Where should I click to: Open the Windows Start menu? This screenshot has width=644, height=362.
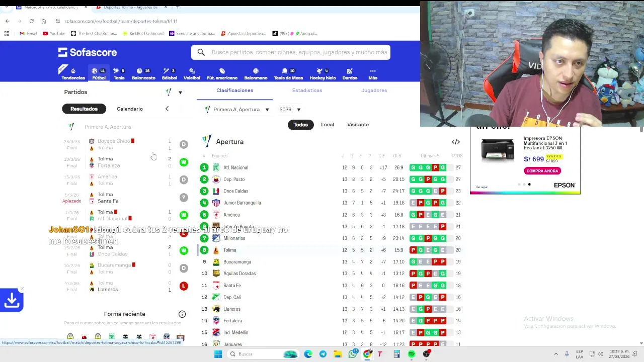(x=218, y=354)
